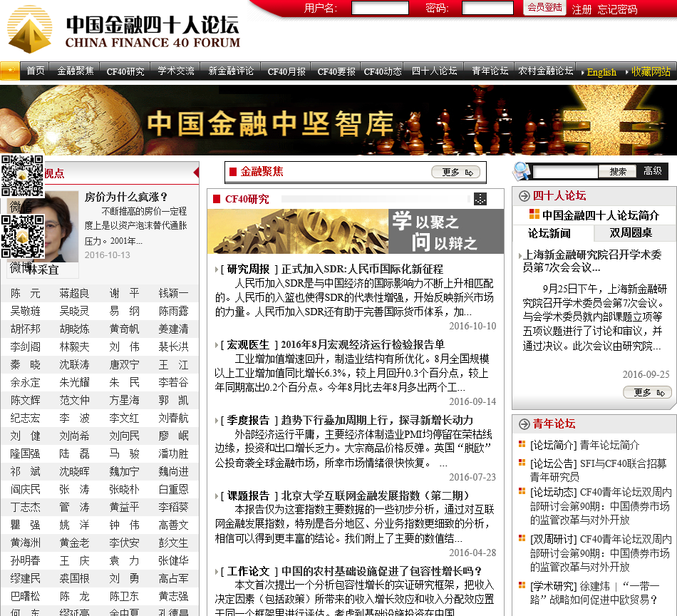The height and width of the screenshot is (616, 677).
Task: Open 中国金融四十人论坛简介 link
Action: (x=600, y=215)
